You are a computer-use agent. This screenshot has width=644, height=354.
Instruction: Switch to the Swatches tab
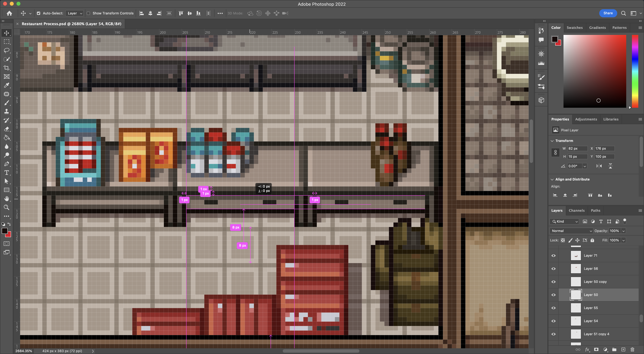[575, 28]
